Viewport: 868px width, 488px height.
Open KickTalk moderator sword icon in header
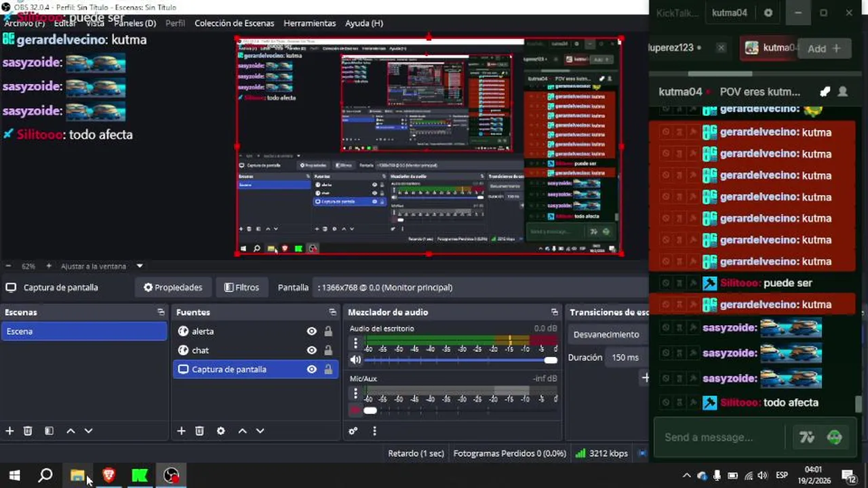click(x=825, y=91)
